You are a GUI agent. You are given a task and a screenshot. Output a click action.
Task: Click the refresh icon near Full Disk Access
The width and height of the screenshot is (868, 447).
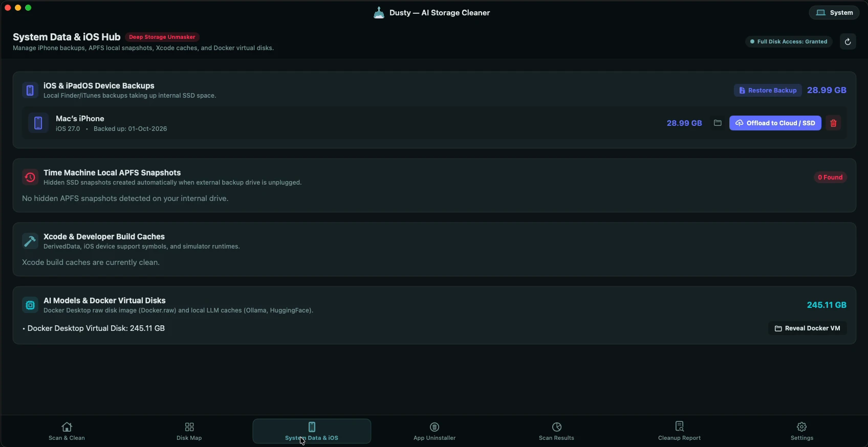click(848, 42)
